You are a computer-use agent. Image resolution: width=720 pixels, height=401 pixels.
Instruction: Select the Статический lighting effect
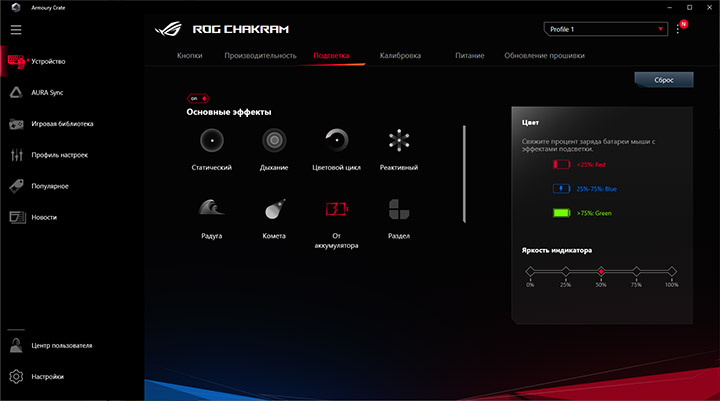point(212,149)
